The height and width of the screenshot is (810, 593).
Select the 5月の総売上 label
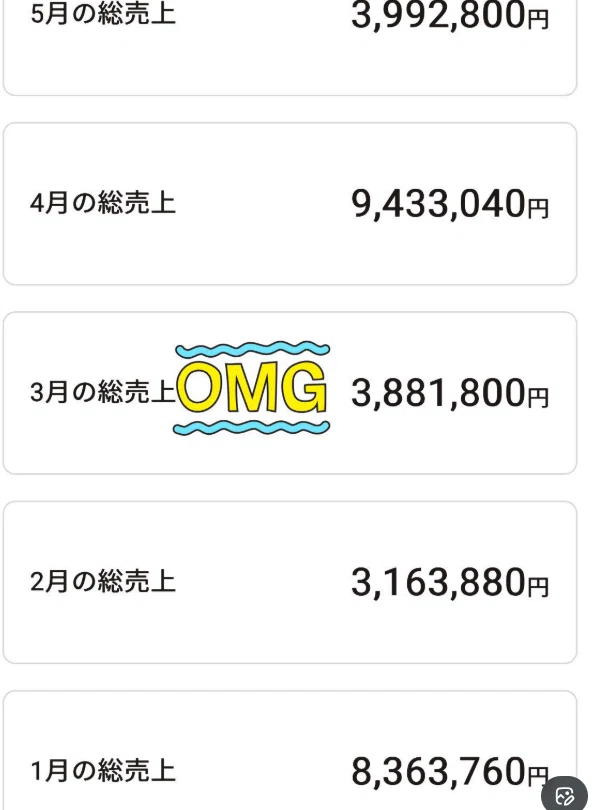(103, 14)
